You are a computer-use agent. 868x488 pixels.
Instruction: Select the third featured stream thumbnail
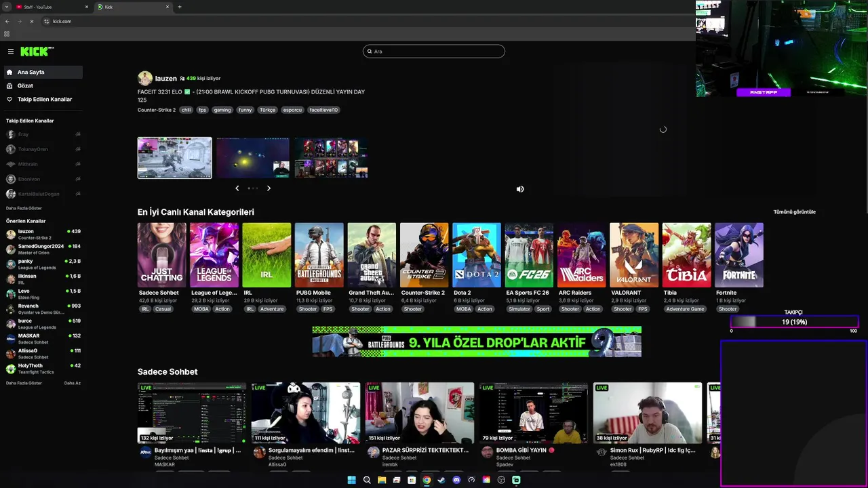pyautogui.click(x=331, y=158)
